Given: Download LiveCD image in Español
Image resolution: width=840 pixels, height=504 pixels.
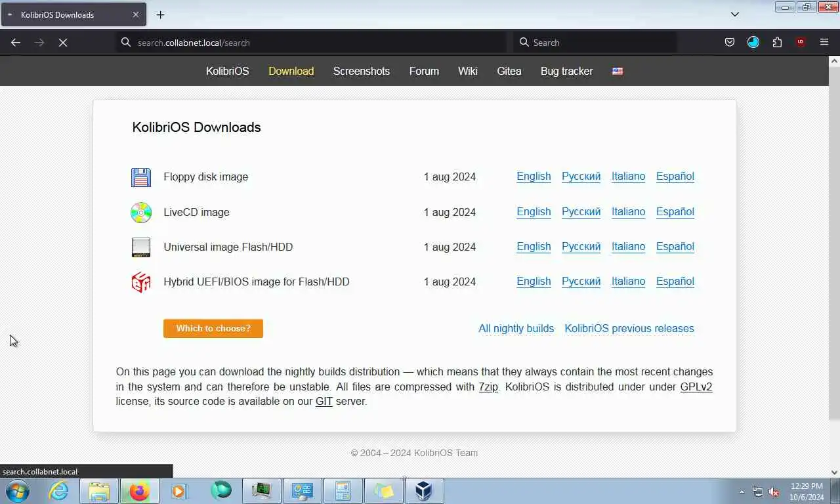Looking at the screenshot, I should click(x=675, y=212).
